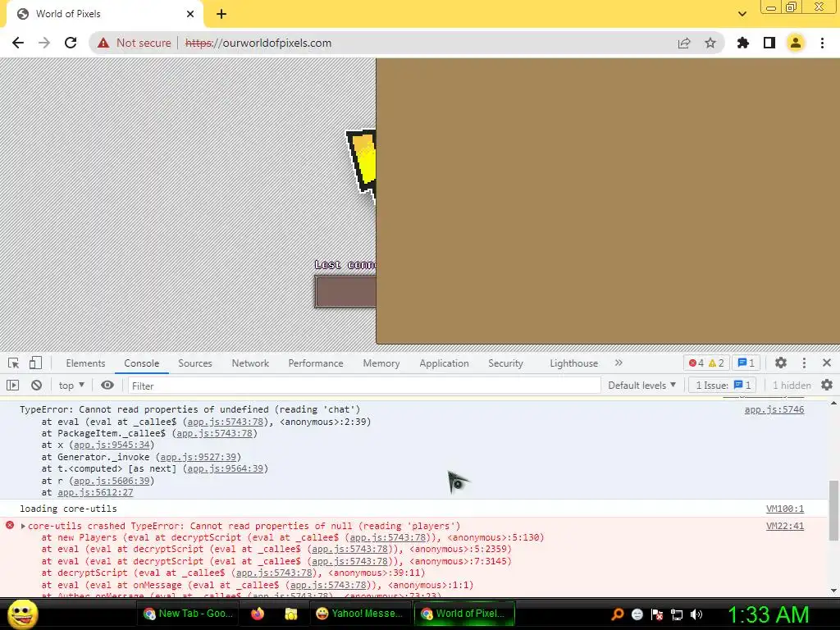Open the app.js:5606:39 link
840x630 pixels.
click(112, 481)
